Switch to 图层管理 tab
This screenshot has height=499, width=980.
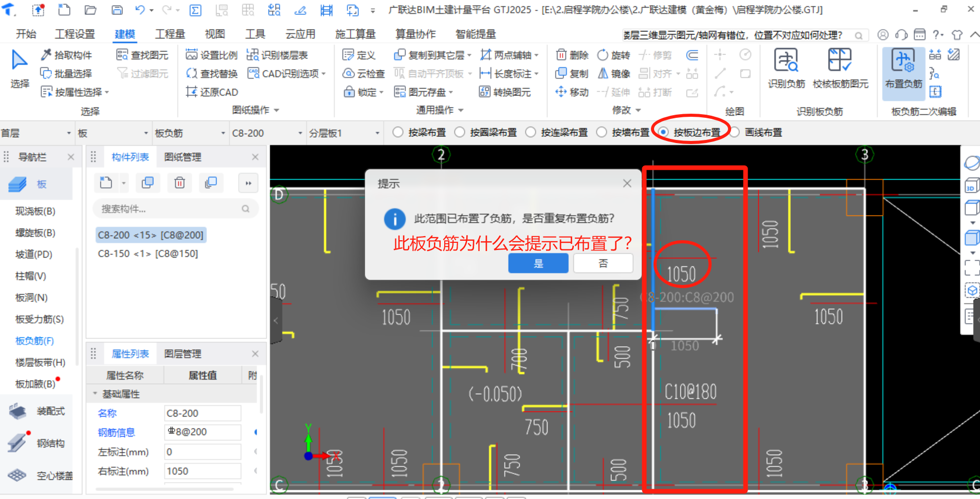tap(183, 354)
